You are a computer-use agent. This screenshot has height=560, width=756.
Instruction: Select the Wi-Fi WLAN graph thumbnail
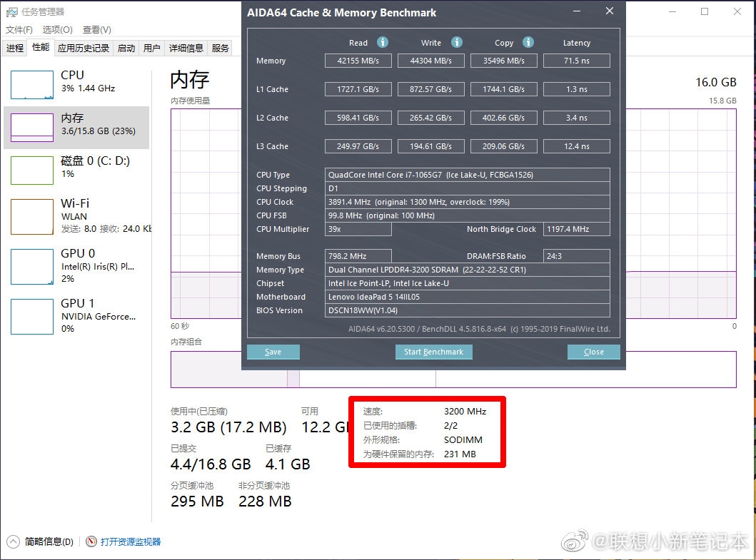point(31,216)
